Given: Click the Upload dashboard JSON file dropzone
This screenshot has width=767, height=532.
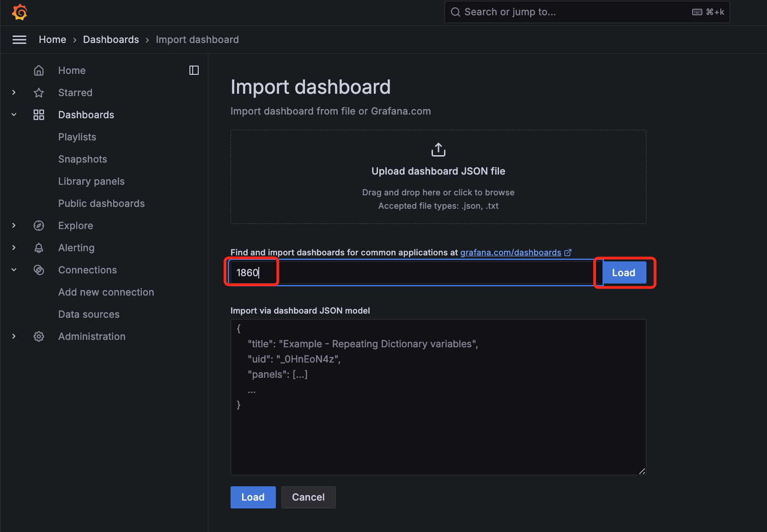Looking at the screenshot, I should click(438, 177).
